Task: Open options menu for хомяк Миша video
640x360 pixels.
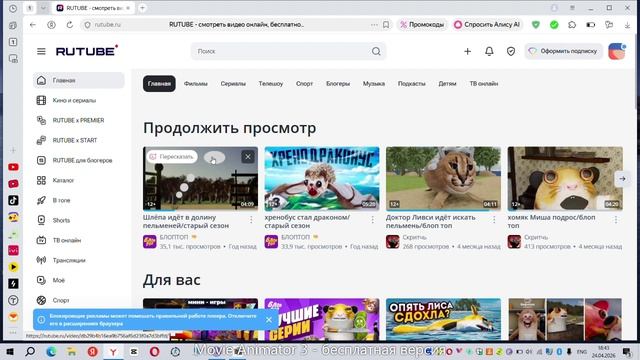Action: pyautogui.click(x=616, y=220)
